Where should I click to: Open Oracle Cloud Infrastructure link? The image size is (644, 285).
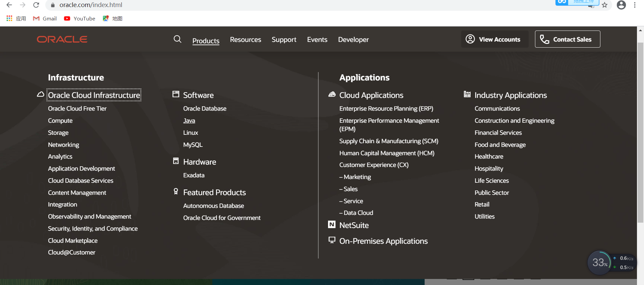coord(94,95)
